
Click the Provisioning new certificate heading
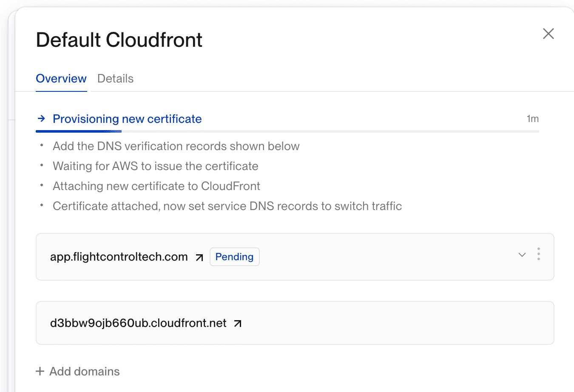coord(127,119)
